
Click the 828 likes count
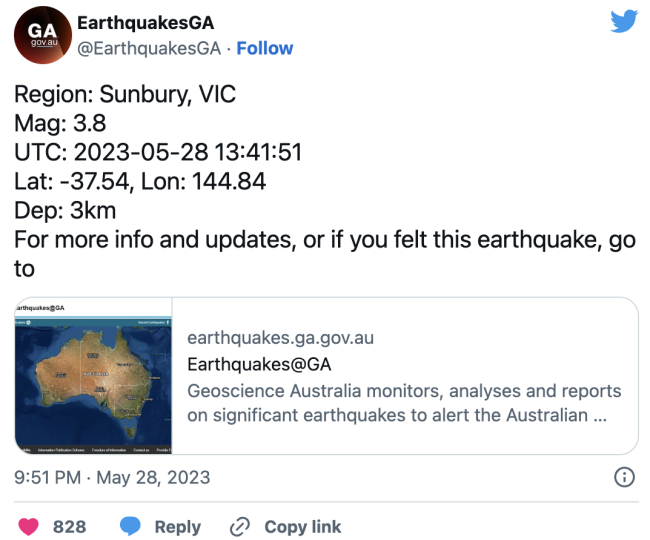point(70,527)
